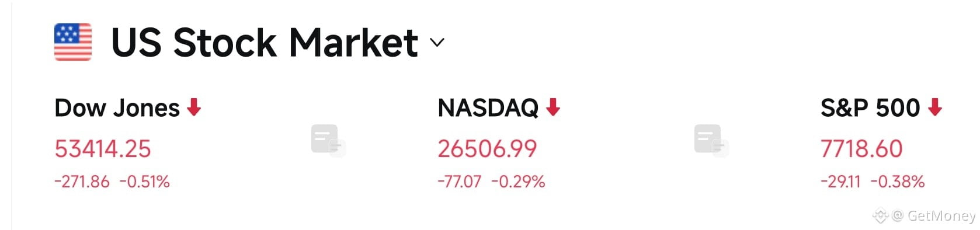This screenshot has width=980, height=230.
Task: Click the gray card icon after Dow Jones
Action: pyautogui.click(x=328, y=140)
